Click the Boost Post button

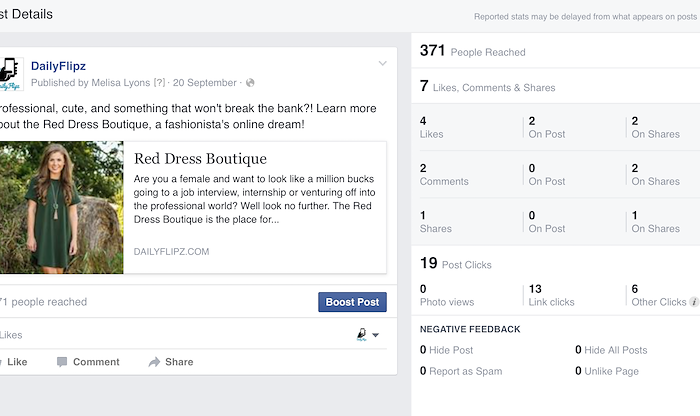[x=352, y=302]
